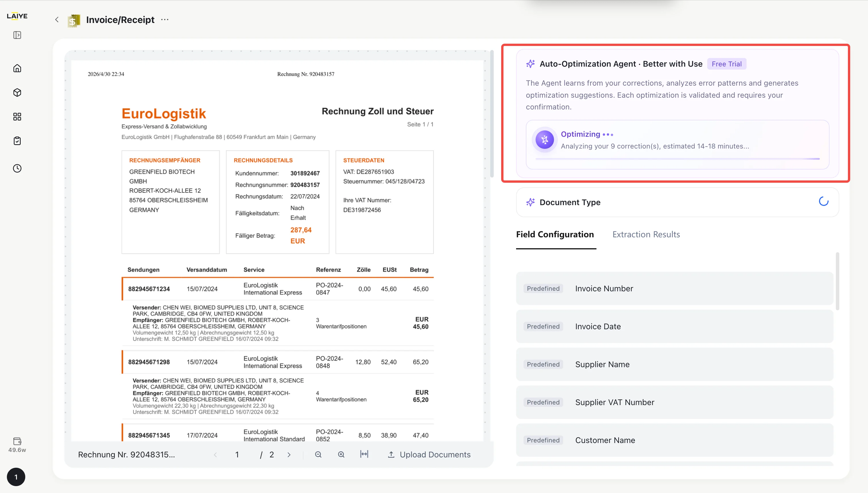
Task: Select the Supplier Name field row
Action: 675,364
